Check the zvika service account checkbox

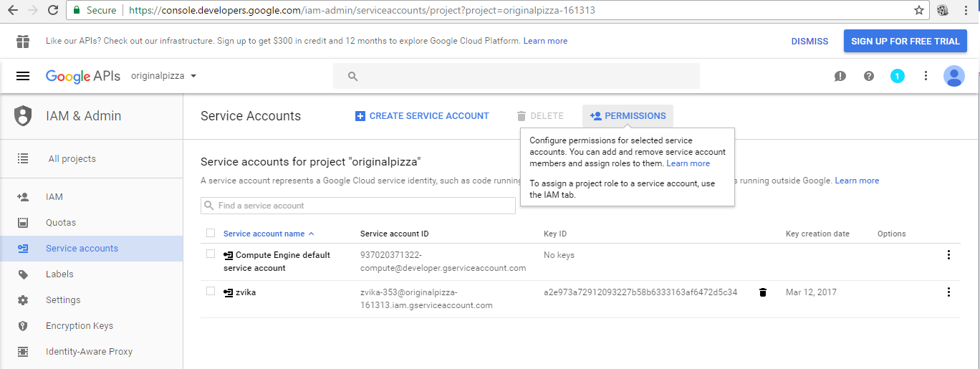click(x=210, y=291)
